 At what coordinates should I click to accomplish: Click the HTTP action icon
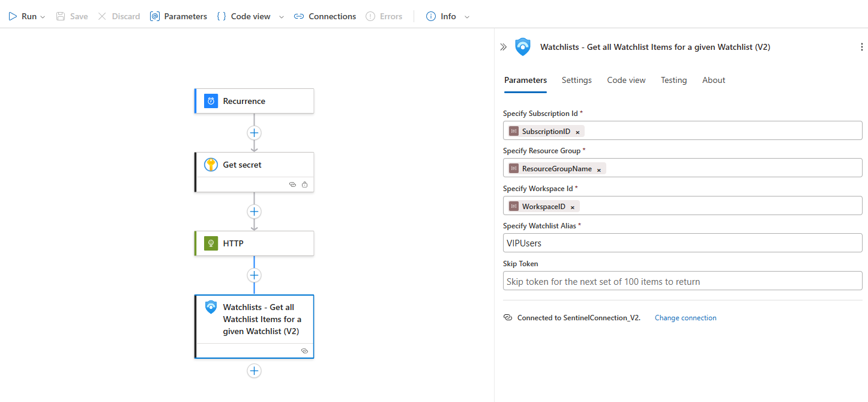[211, 243]
